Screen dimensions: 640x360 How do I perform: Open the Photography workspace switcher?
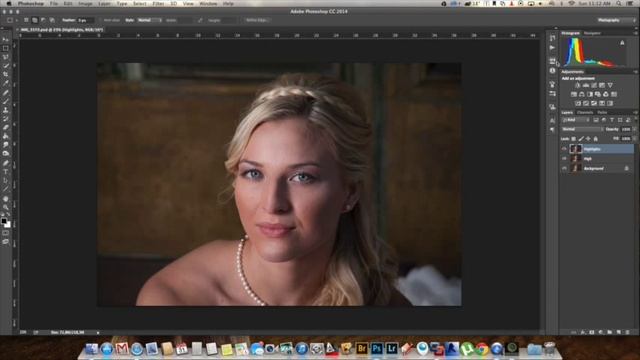coord(616,20)
